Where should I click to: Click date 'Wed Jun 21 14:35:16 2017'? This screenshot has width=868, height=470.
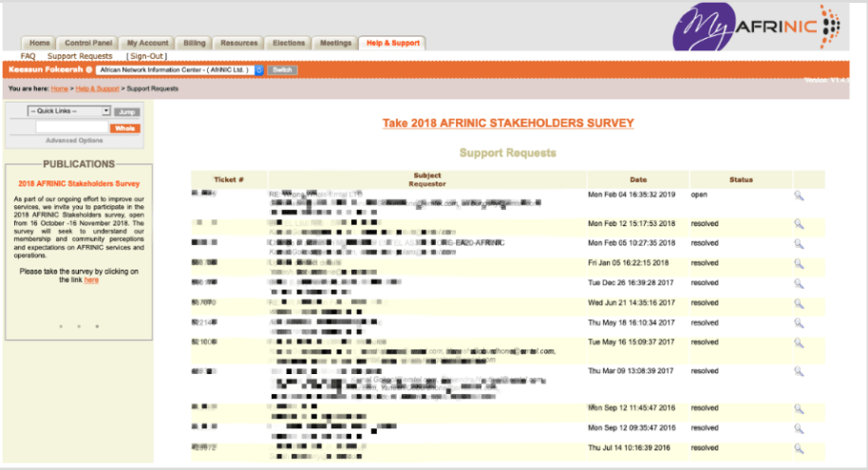click(x=632, y=303)
